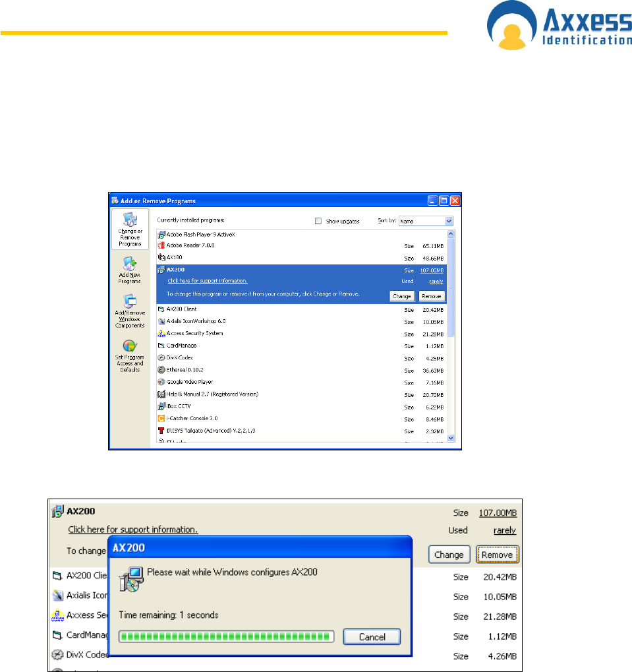
Task: Click 20.42MB value in lower screenshot
Action: (500, 577)
